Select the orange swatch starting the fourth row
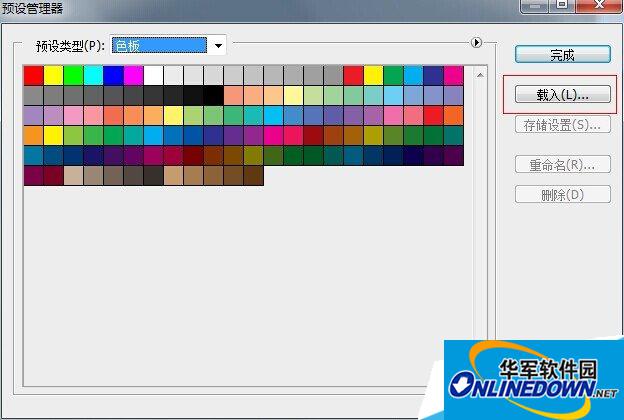Viewport: 624px width, 420px height. [33, 135]
